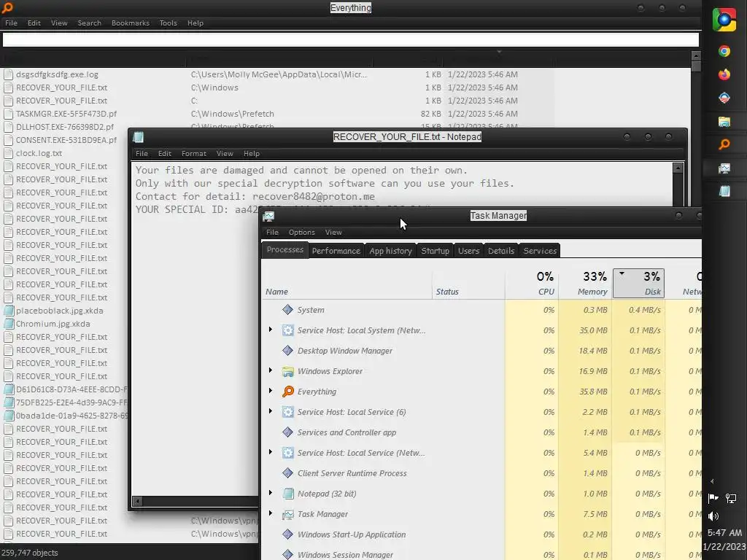Switch to the Services tab
The width and height of the screenshot is (747, 560).
(x=540, y=251)
